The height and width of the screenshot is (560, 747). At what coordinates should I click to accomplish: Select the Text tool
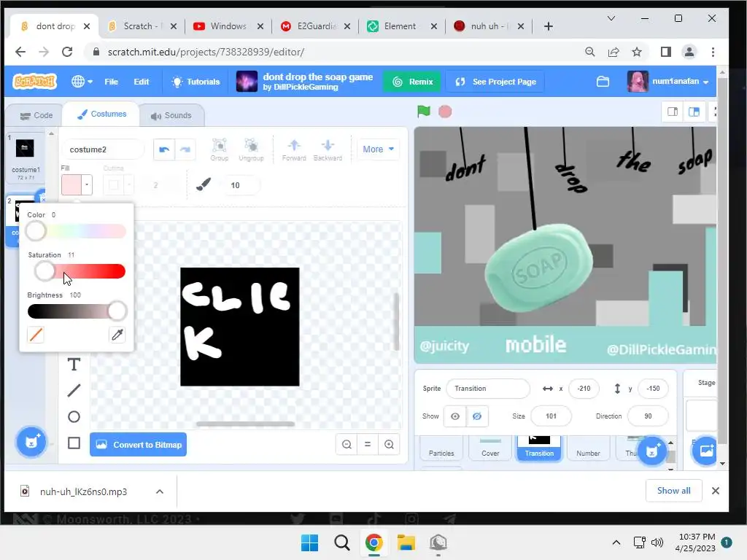[x=74, y=365]
